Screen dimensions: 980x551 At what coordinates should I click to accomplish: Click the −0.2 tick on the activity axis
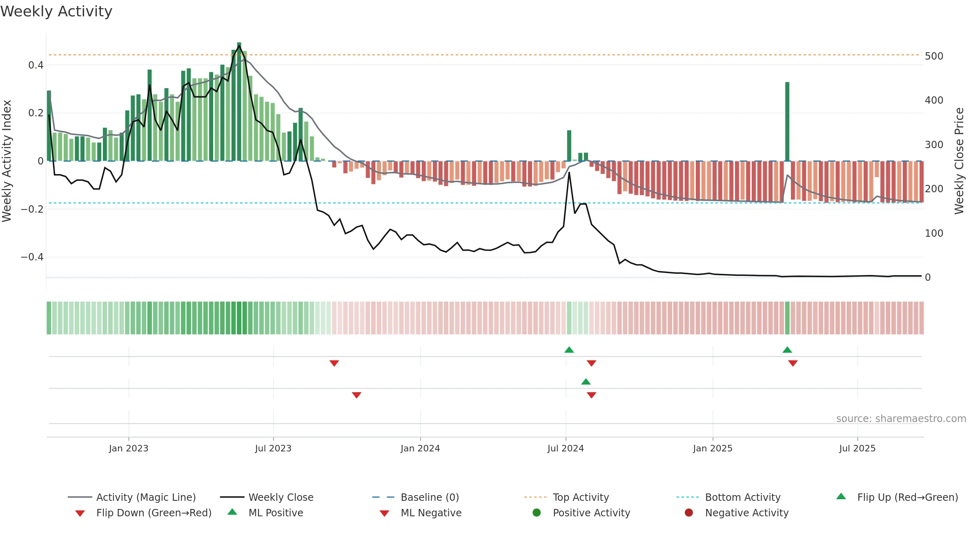pos(32,209)
